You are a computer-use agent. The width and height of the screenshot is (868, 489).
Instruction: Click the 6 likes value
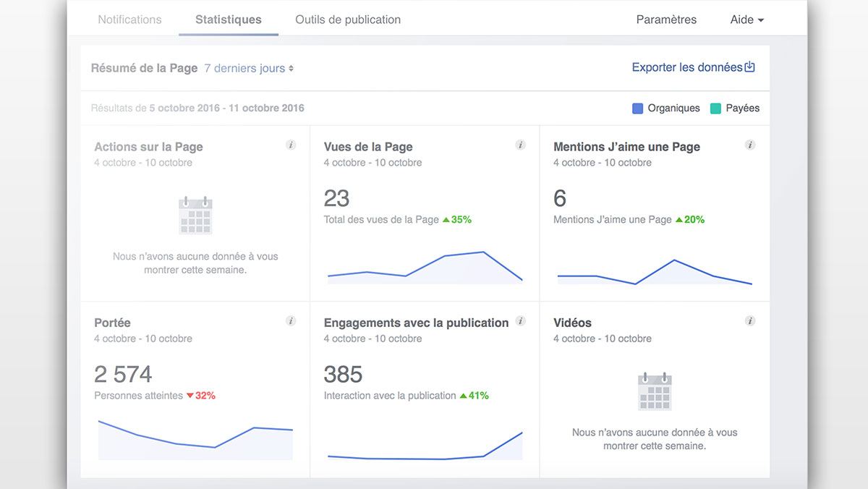[560, 198]
